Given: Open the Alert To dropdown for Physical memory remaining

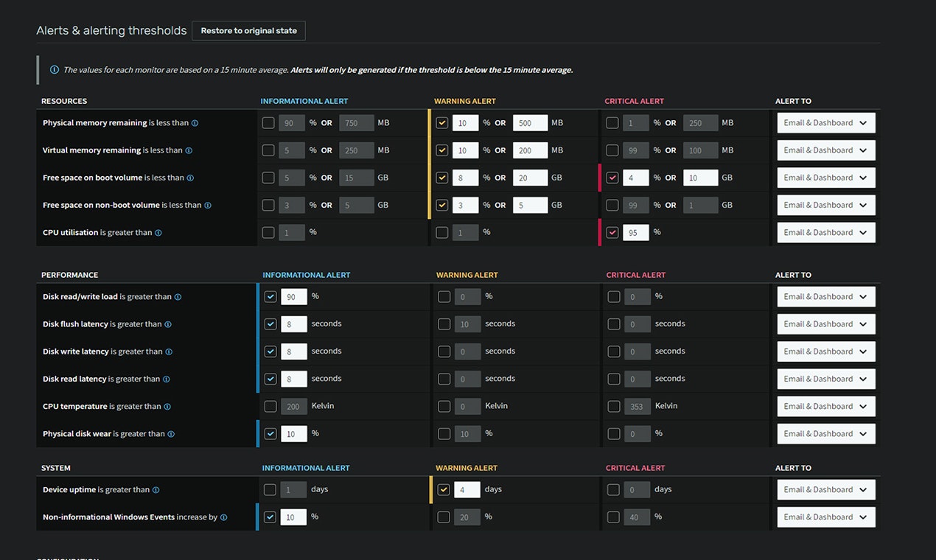Looking at the screenshot, I should coord(825,122).
